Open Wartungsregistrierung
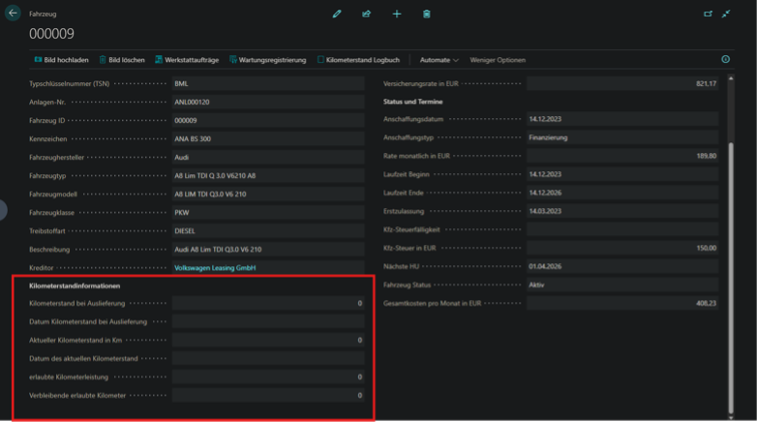Viewport: 758px width, 423px height. point(267,60)
